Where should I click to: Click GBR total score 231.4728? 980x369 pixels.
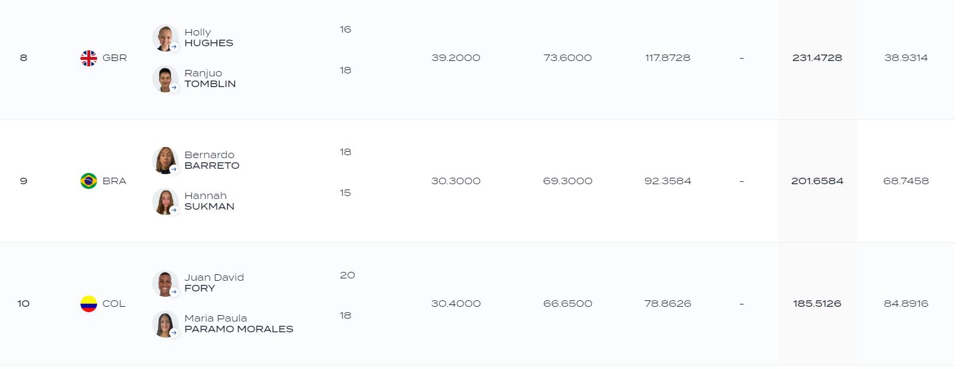[x=817, y=58]
